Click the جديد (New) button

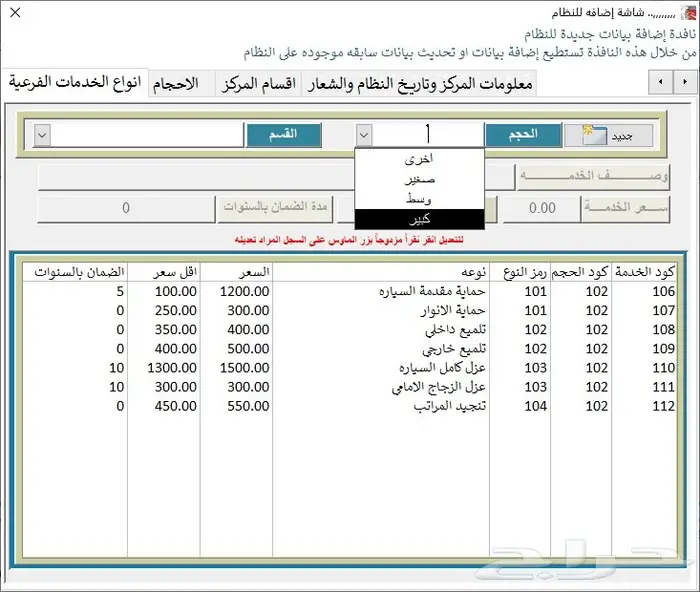(x=608, y=135)
